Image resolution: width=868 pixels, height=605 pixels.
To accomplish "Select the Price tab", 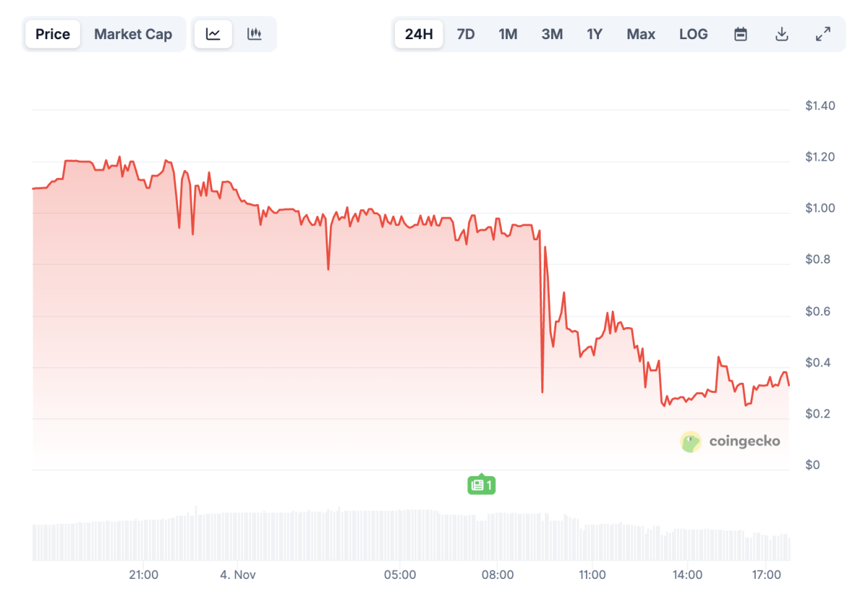I will point(53,34).
